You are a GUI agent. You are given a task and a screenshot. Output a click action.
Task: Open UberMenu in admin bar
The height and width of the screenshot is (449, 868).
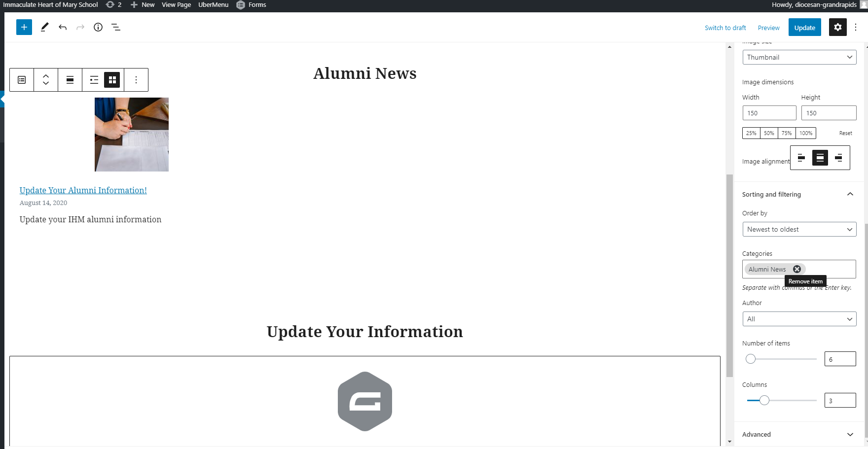pyautogui.click(x=214, y=5)
